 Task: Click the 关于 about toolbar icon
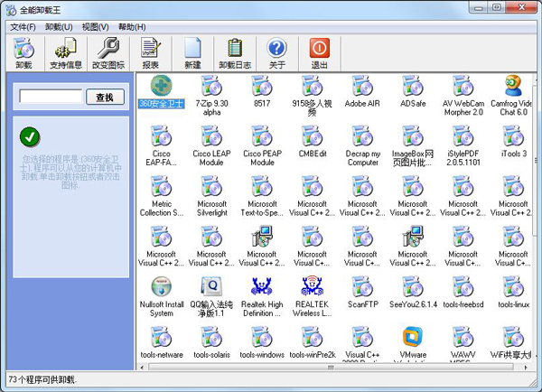pos(276,52)
